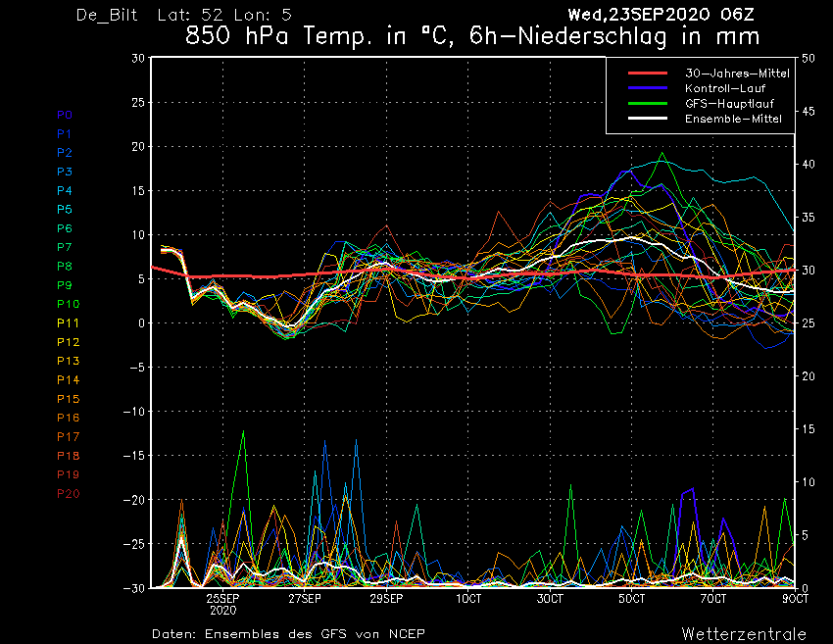Select the P5 ensemble member label

click(65, 210)
